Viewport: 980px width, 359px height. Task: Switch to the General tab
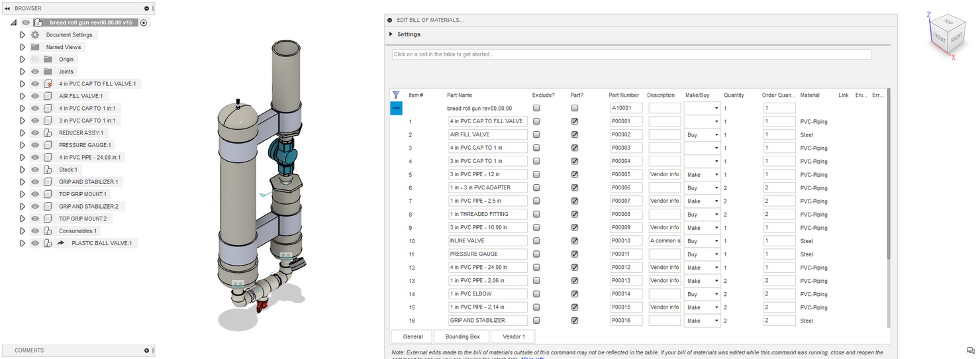point(412,336)
